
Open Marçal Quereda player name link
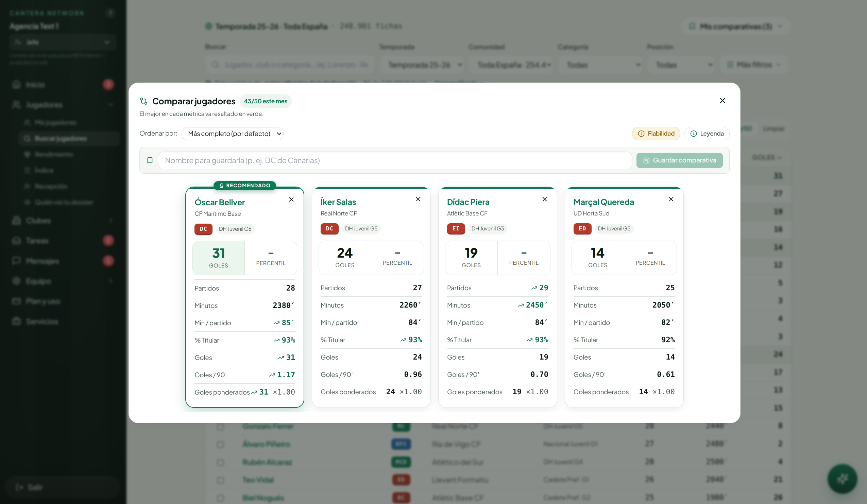[x=603, y=202]
